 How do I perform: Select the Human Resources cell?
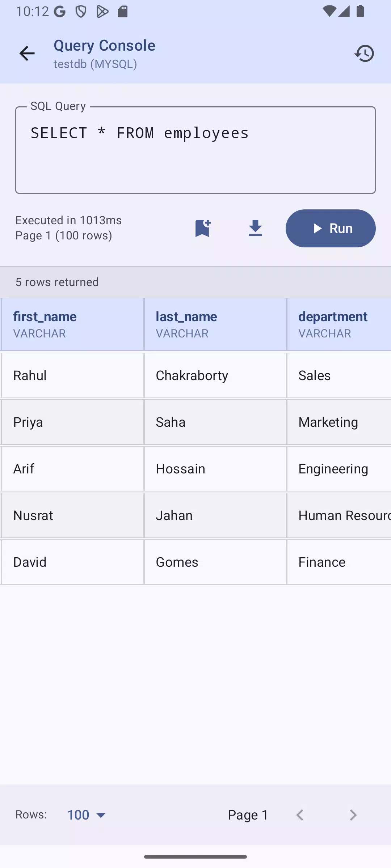tap(339, 515)
